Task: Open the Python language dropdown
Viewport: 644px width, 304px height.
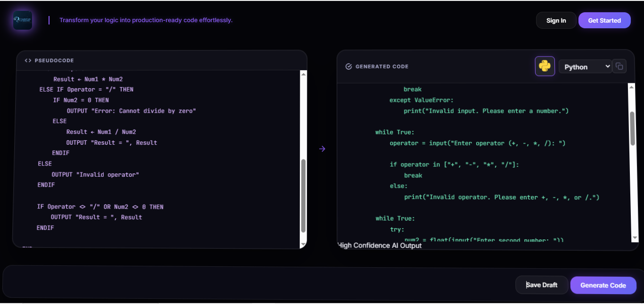Action: pos(585,66)
